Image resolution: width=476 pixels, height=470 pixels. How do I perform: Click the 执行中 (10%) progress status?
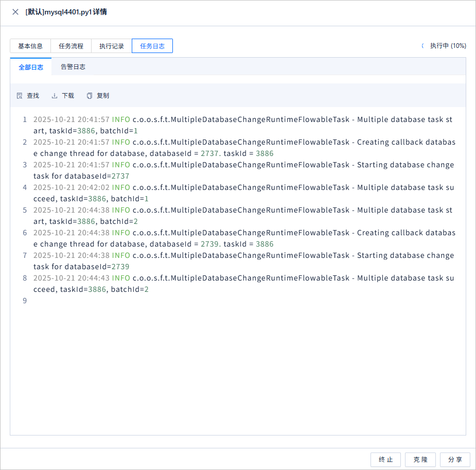(448, 46)
